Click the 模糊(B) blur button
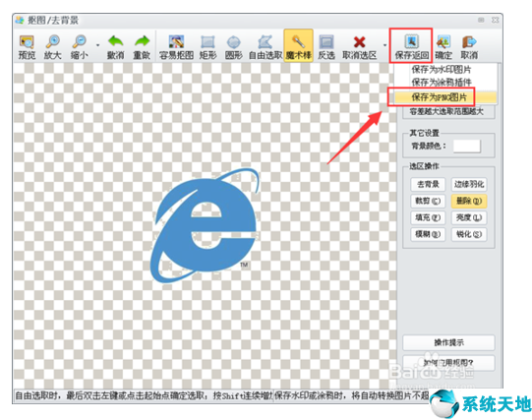532x420 pixels. click(x=428, y=234)
